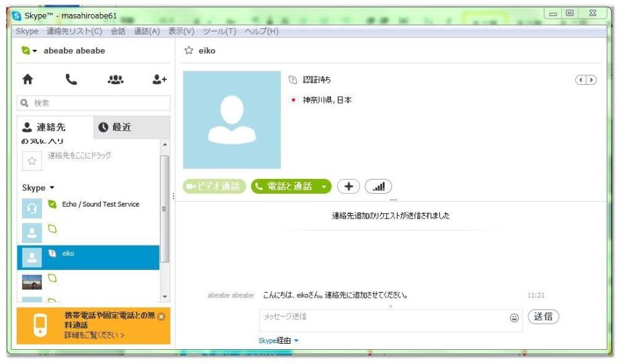The image size is (619, 364).
Task: Click the 送信 send button
Action: click(543, 317)
